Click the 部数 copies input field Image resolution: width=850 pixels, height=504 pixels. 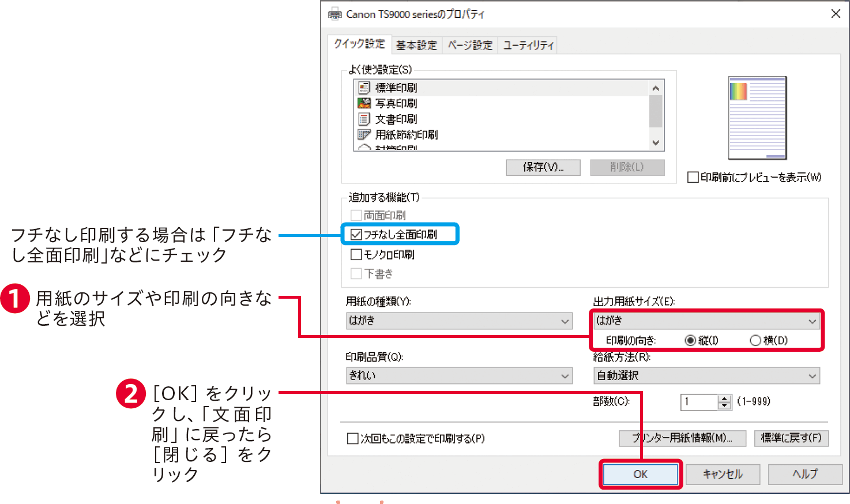click(x=699, y=402)
